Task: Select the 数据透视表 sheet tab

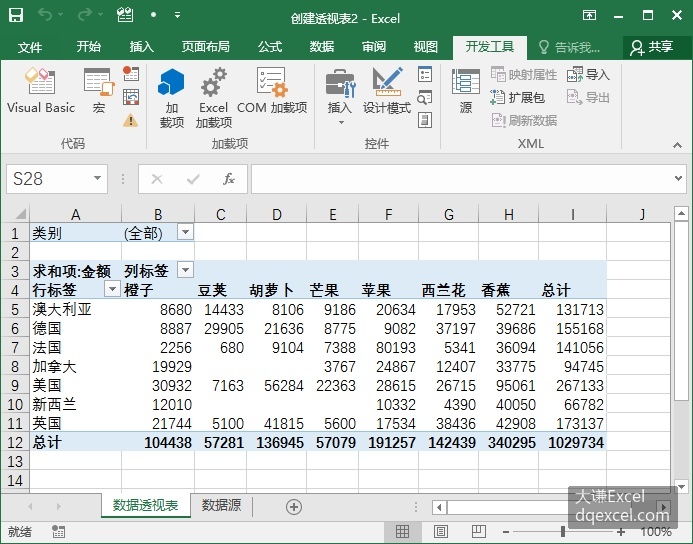Action: click(146, 505)
